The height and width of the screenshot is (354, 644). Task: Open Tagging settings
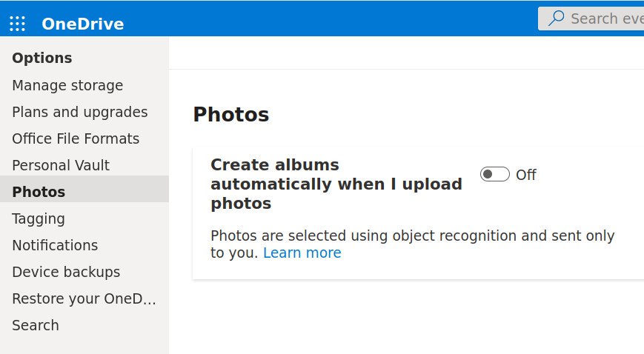pos(39,219)
